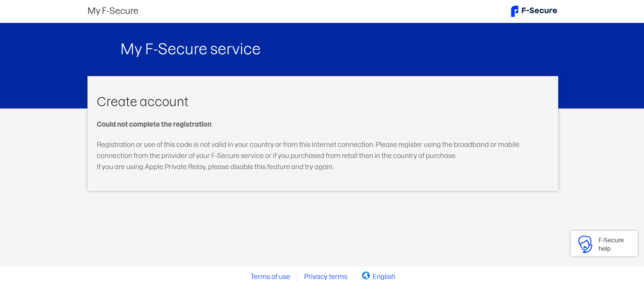Click the "My F-Secure" header title
Screen dimensions: 644x282
[x=113, y=11]
